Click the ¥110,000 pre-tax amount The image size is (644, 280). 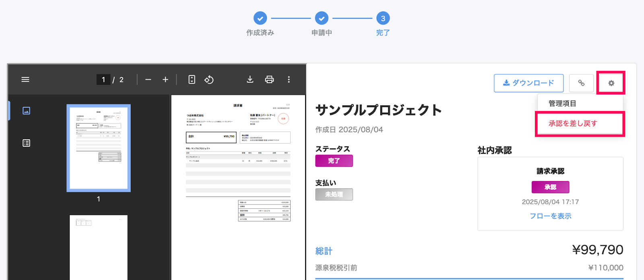pyautogui.click(x=606, y=268)
